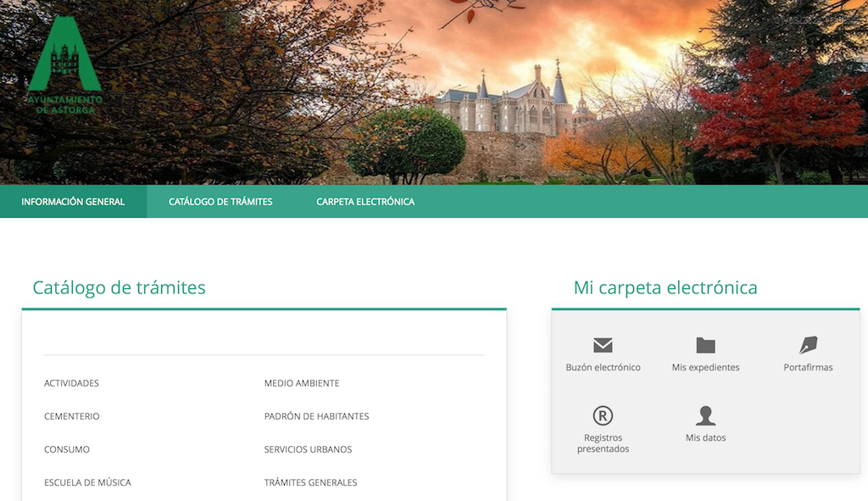This screenshot has width=868, height=501.
Task: Click the Mi carpeta electrónica heading
Action: [x=665, y=287]
